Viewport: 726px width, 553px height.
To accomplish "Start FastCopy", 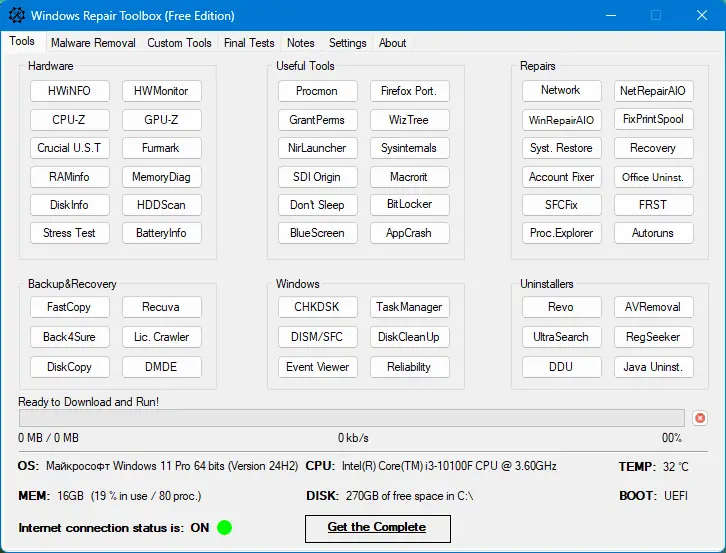I will 69,307.
